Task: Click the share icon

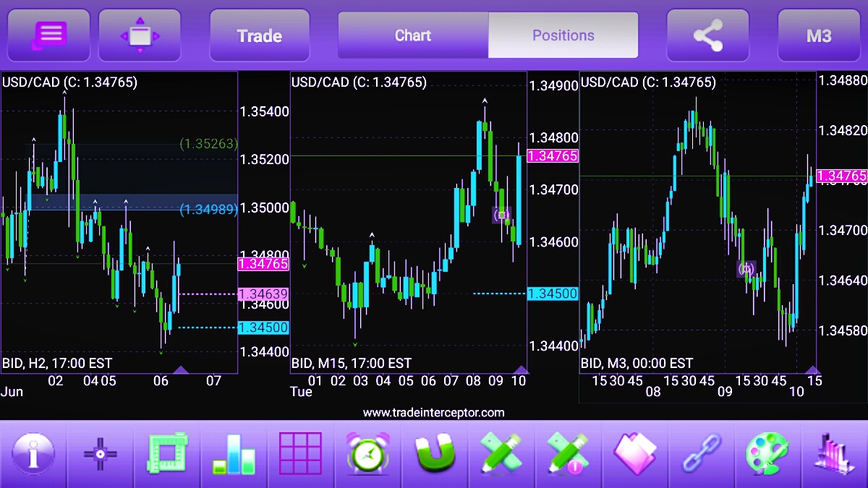Action: click(x=707, y=35)
